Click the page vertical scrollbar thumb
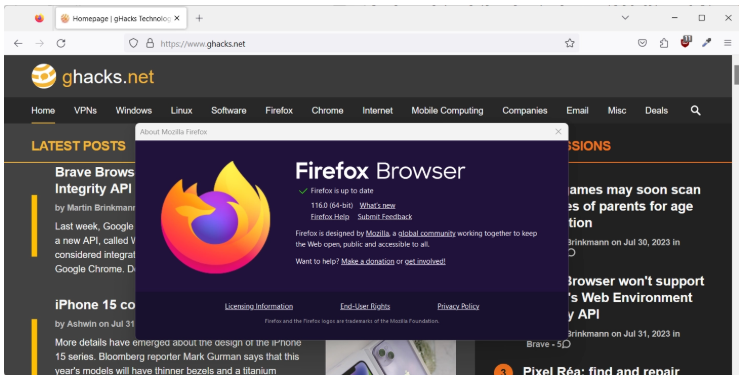 tap(736, 75)
